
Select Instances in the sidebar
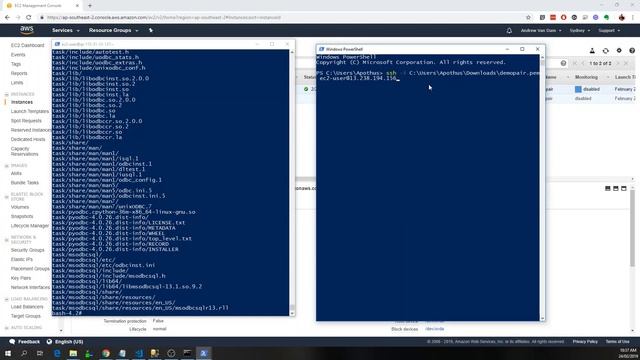click(22, 102)
